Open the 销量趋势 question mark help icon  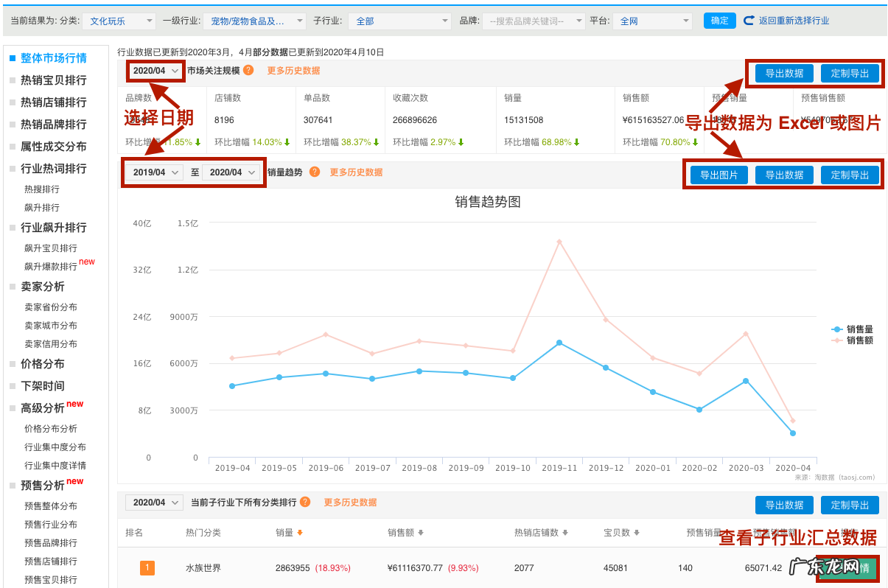315,172
